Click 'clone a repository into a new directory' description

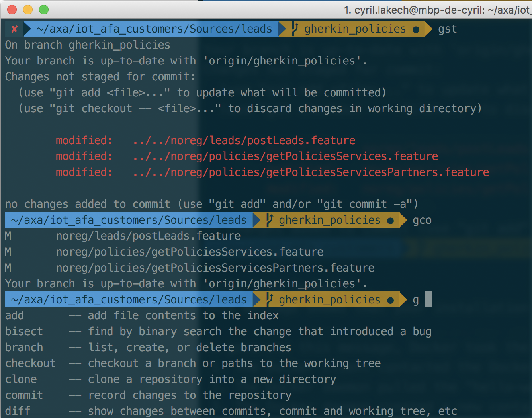pyautogui.click(x=212, y=379)
